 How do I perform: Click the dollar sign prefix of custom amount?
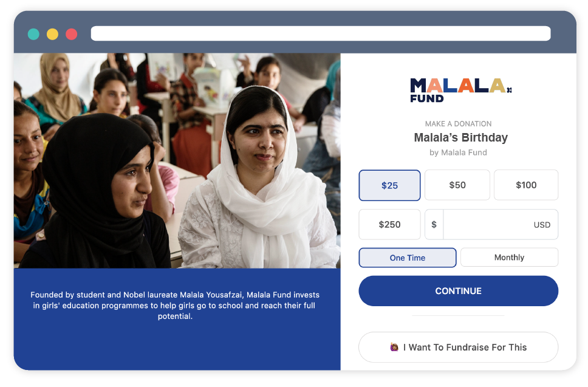434,224
